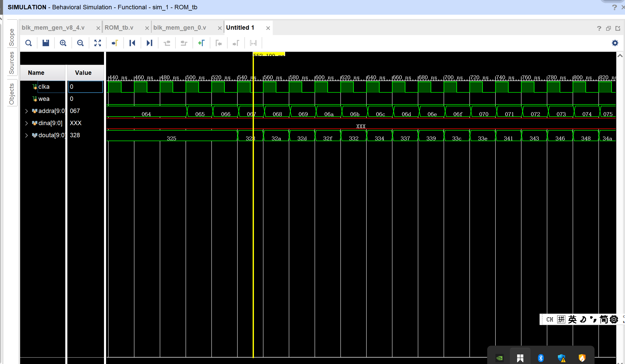The width and height of the screenshot is (625, 364).
Task: Open waveform settings gear
Action: (x=615, y=43)
